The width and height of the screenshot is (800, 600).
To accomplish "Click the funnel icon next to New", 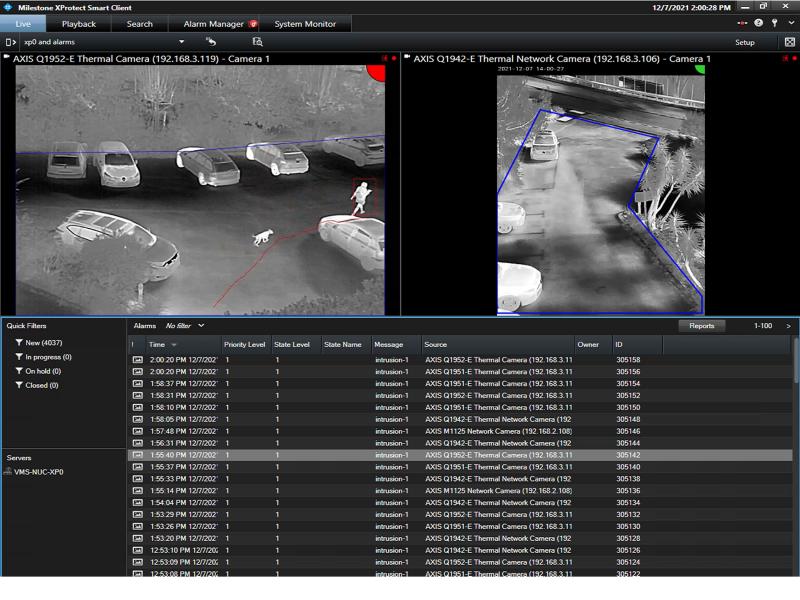I will [19, 342].
